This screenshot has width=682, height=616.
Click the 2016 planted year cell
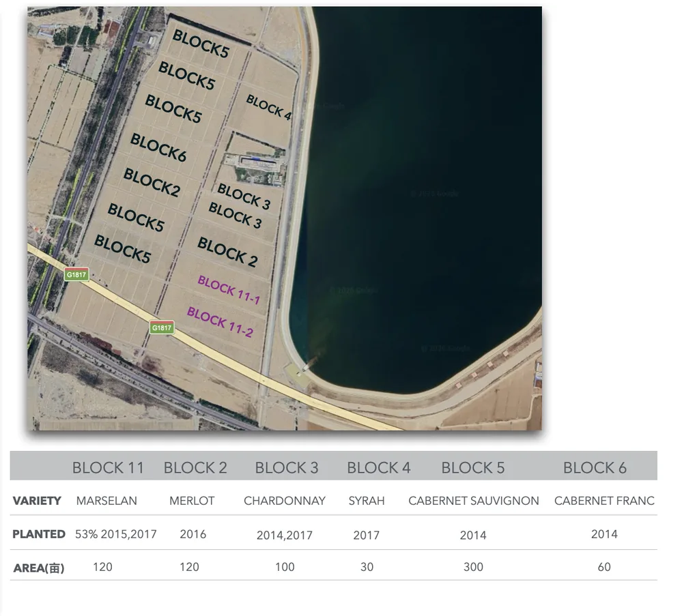(x=193, y=534)
